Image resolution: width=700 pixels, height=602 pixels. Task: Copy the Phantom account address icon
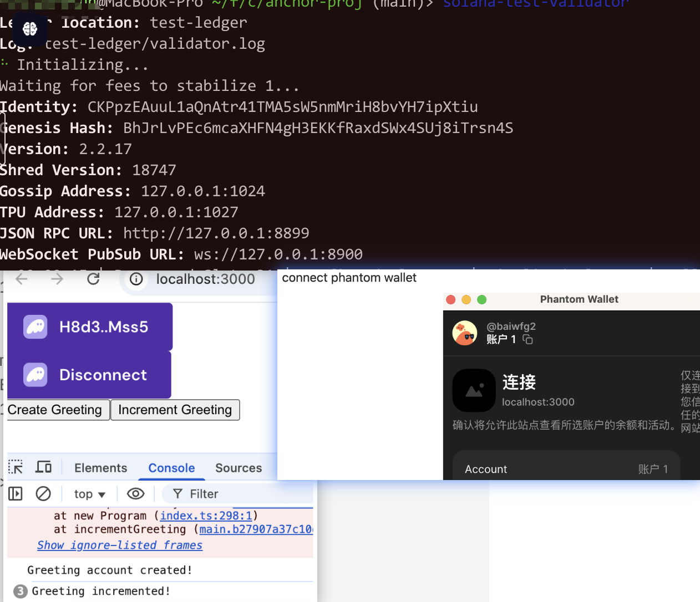(x=527, y=339)
